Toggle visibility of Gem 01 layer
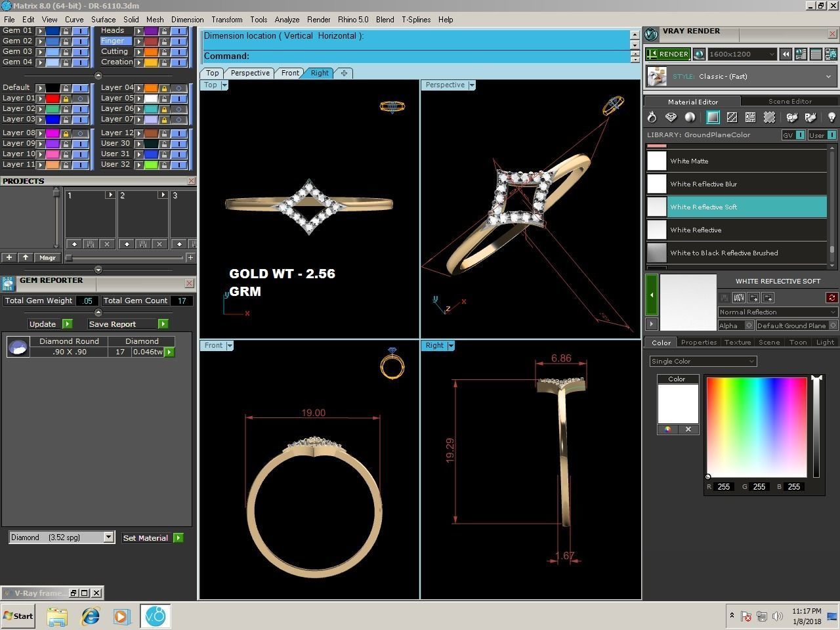This screenshot has width=840, height=630. 80,31
